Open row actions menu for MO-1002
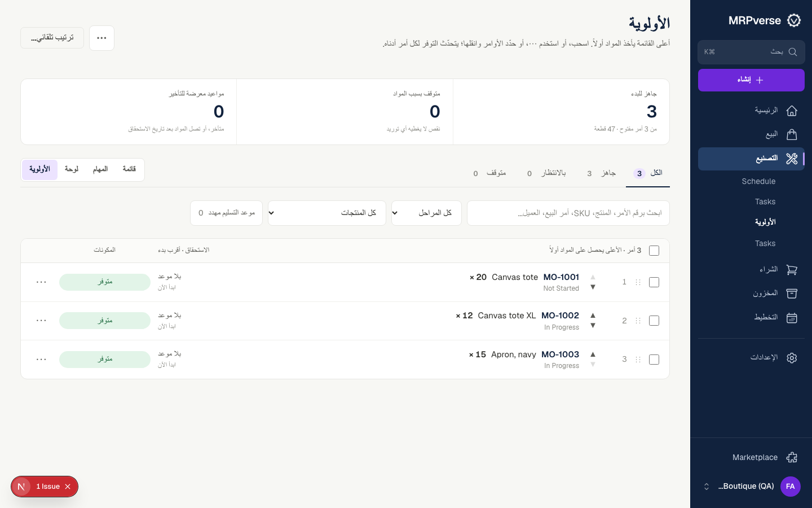Screen dimensions: 812x508 coord(41,321)
